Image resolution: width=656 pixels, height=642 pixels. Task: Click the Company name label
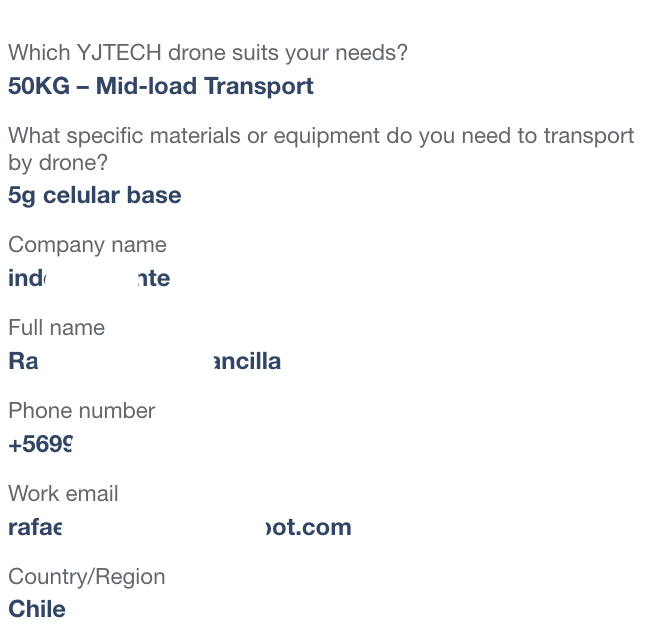(x=87, y=245)
